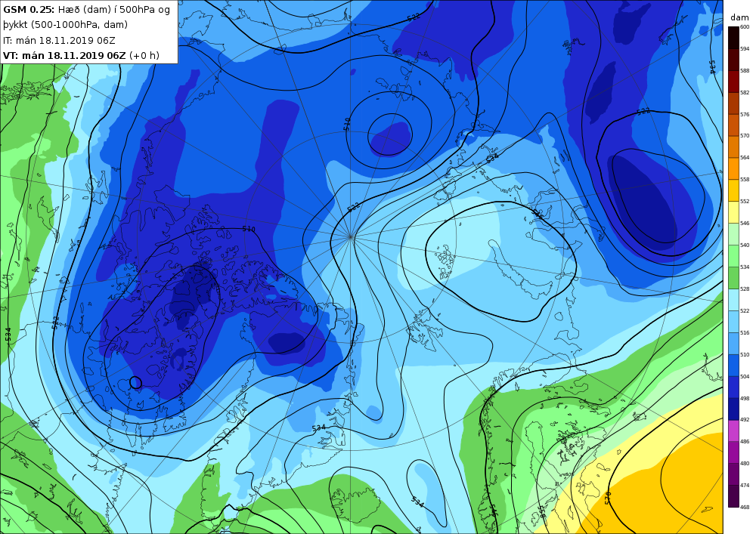Screen dimensions: 756x534
Task: Click legend value 516
Action: (x=745, y=333)
